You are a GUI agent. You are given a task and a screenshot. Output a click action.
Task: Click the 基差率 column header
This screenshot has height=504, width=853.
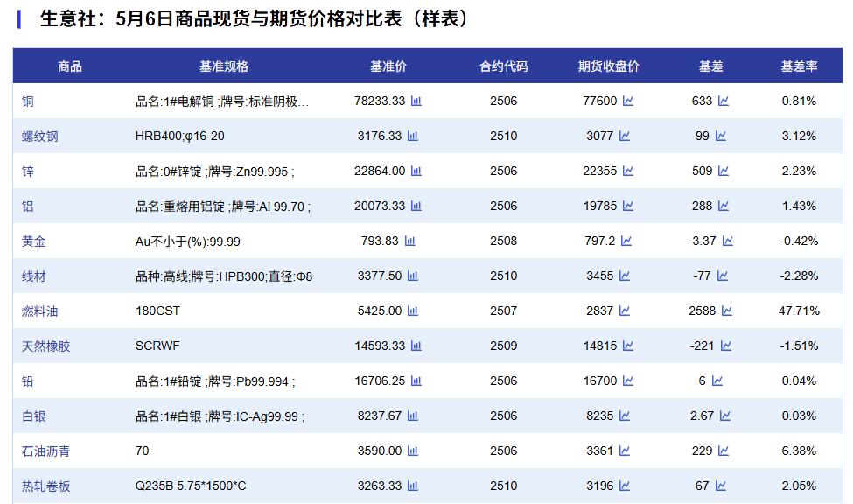[x=799, y=66]
